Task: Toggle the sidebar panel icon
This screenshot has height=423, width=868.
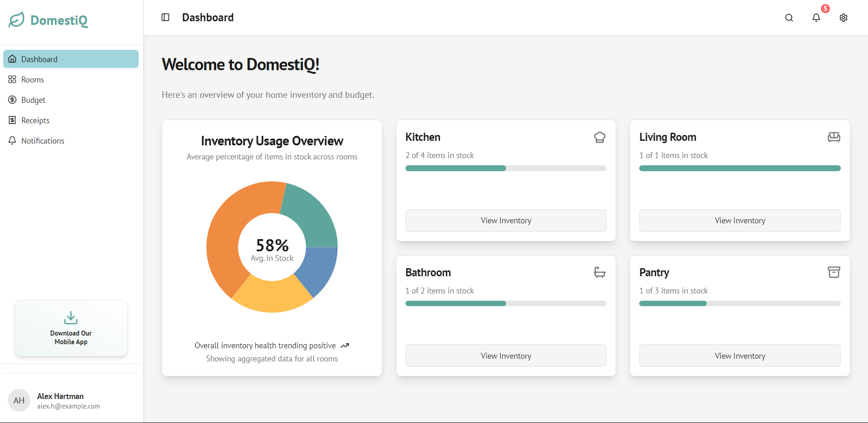Action: pyautogui.click(x=165, y=17)
